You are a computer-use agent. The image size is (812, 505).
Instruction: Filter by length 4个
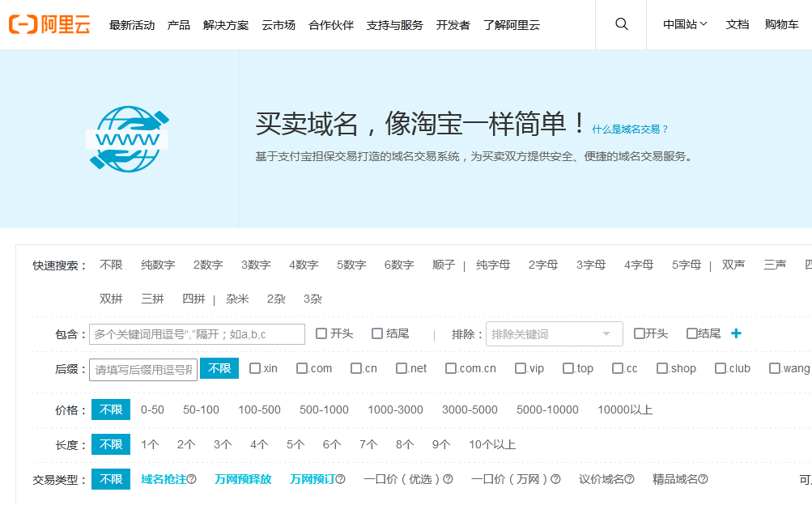click(x=259, y=444)
